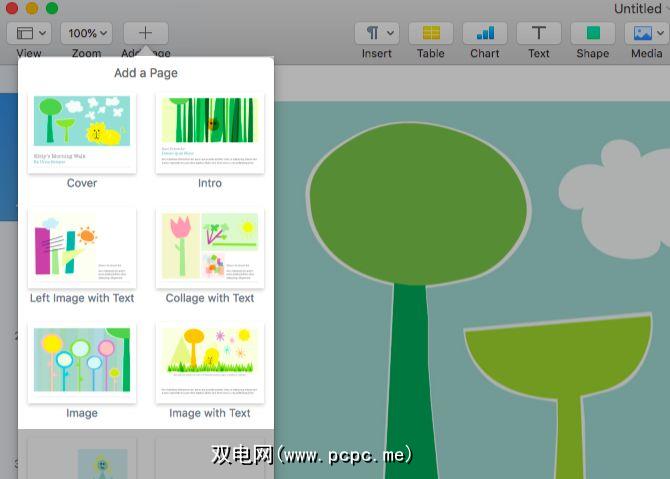Pick the Image with Text template
Image resolution: width=670 pixels, height=479 pixels.
pyautogui.click(x=210, y=362)
